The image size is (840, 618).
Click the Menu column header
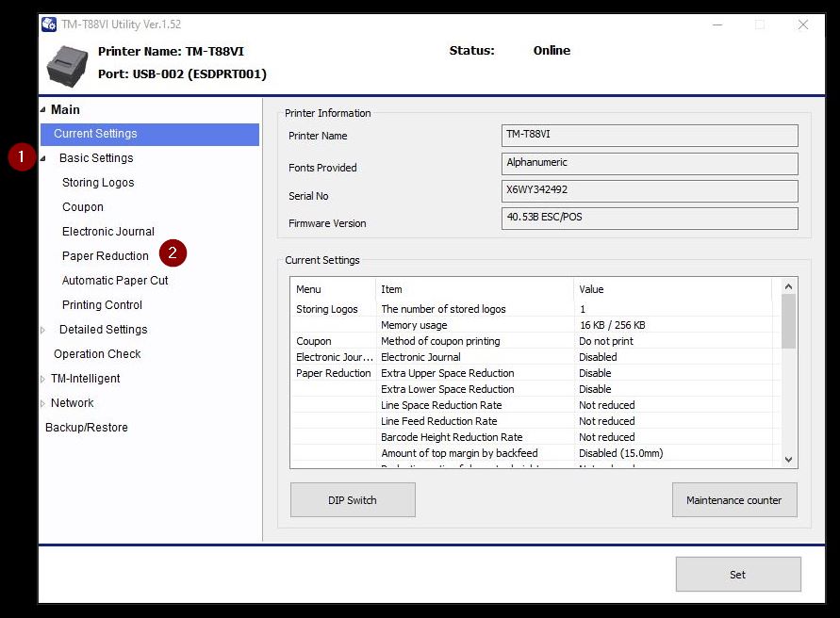click(x=333, y=289)
